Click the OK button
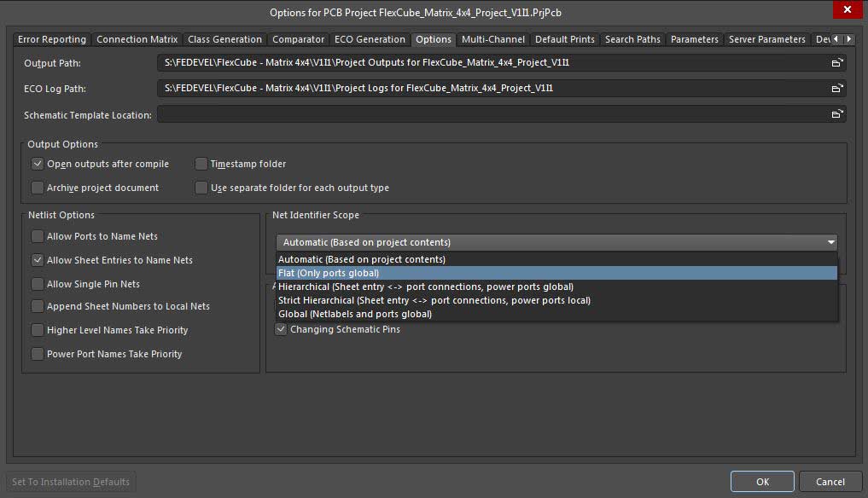 point(762,482)
